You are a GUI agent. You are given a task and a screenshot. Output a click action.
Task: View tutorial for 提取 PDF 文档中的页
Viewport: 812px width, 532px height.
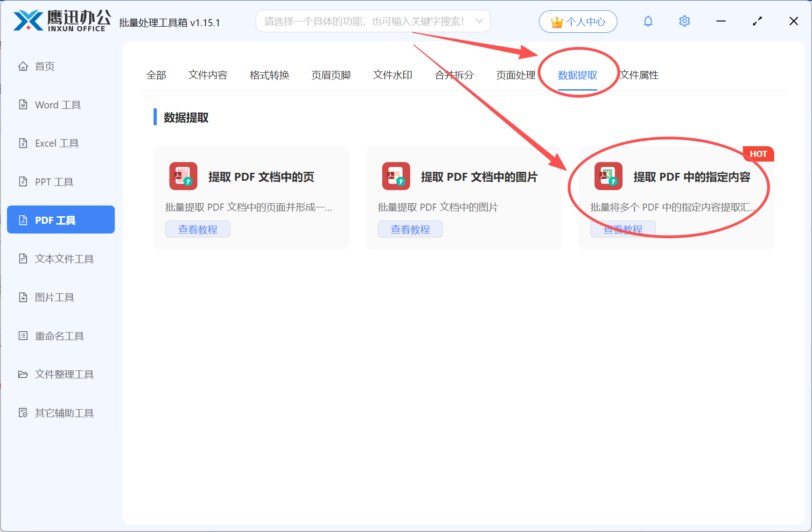point(198,229)
